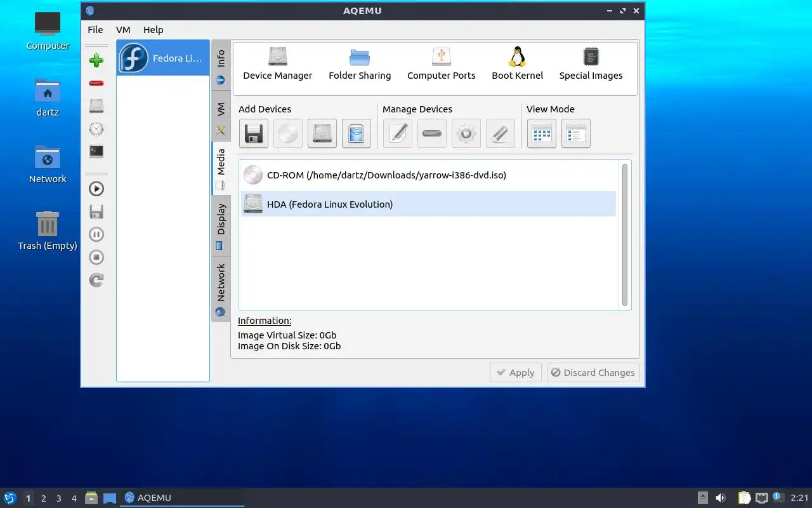Select the Fedora Linux VM in the list

(163, 58)
